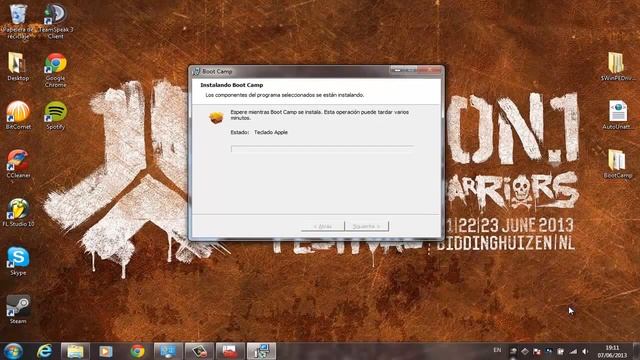Select the BitComet desktop shortcut
This screenshot has width=640, height=360.
point(18,115)
